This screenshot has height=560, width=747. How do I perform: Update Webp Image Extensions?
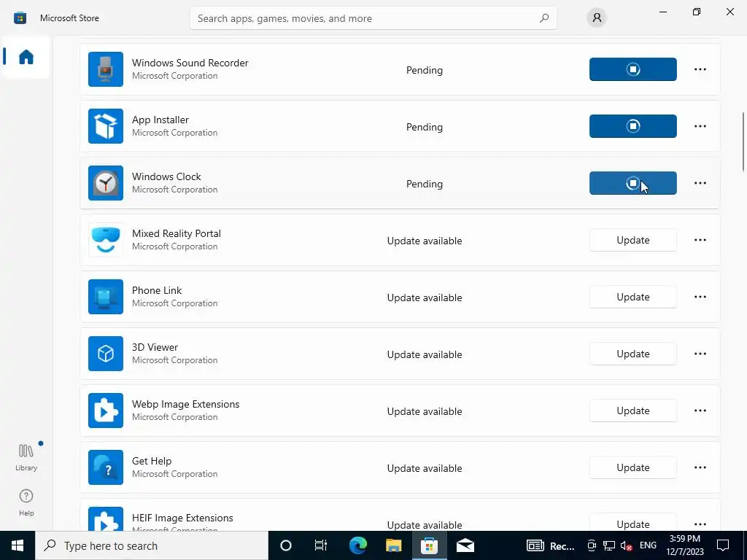pyautogui.click(x=632, y=411)
